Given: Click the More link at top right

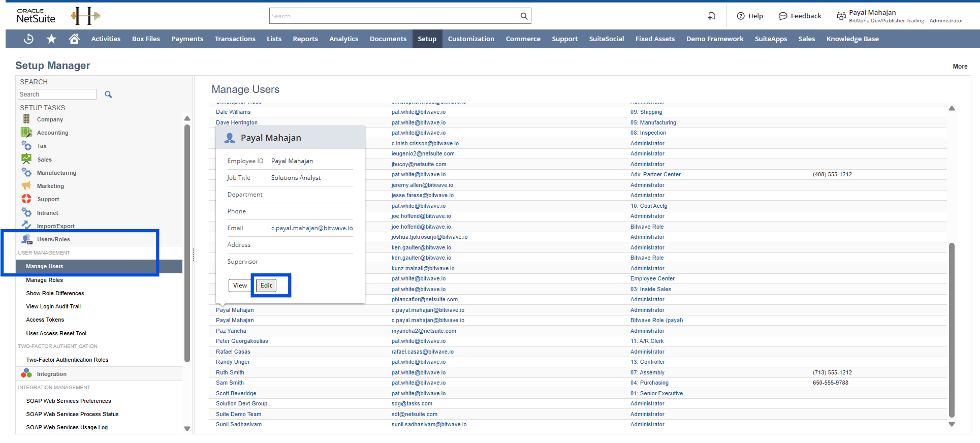Looking at the screenshot, I should [960, 66].
